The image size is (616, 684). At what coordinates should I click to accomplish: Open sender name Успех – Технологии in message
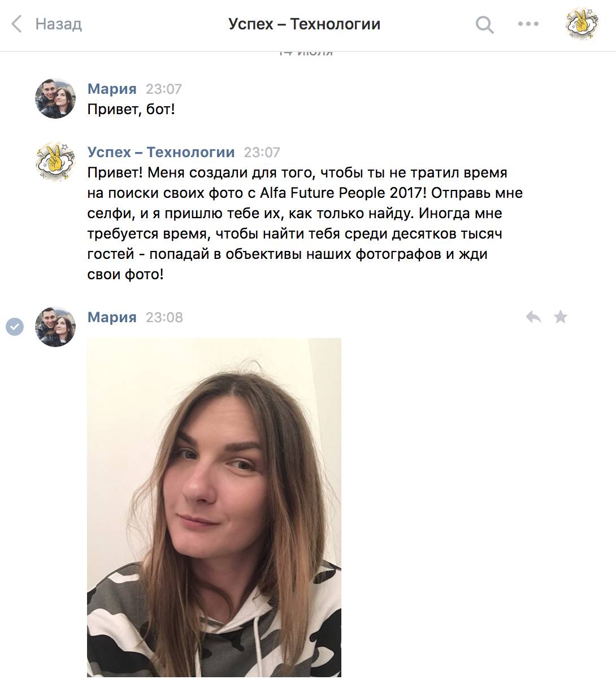coord(161,152)
